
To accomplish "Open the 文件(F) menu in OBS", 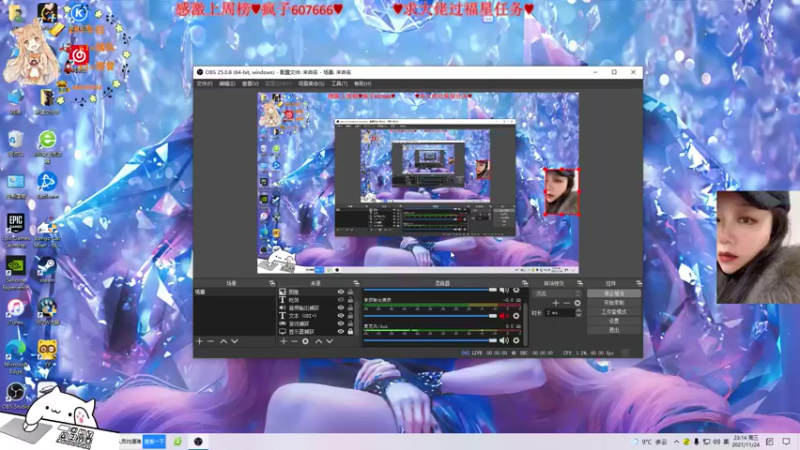I will 204,84.
